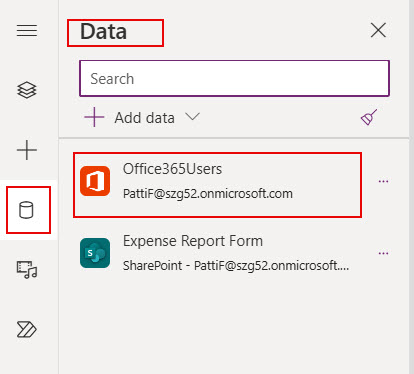Open the Power Automate icon in sidebar
The image size is (414, 374).
pos(27,330)
